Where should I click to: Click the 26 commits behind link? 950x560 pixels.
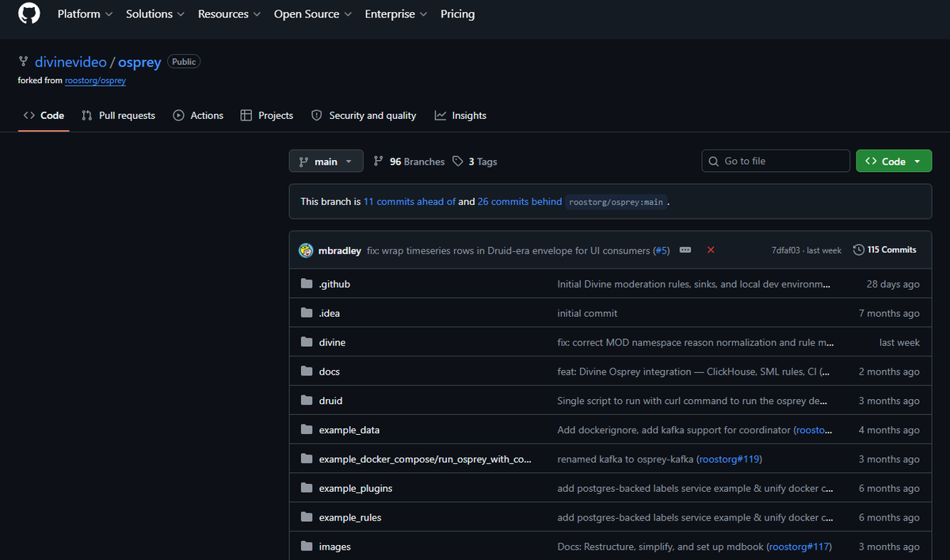520,202
